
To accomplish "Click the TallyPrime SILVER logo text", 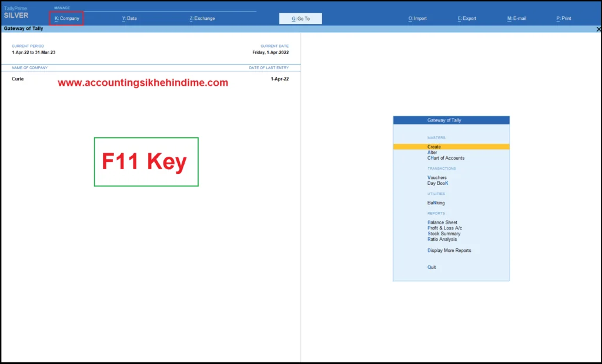I will pos(16,13).
